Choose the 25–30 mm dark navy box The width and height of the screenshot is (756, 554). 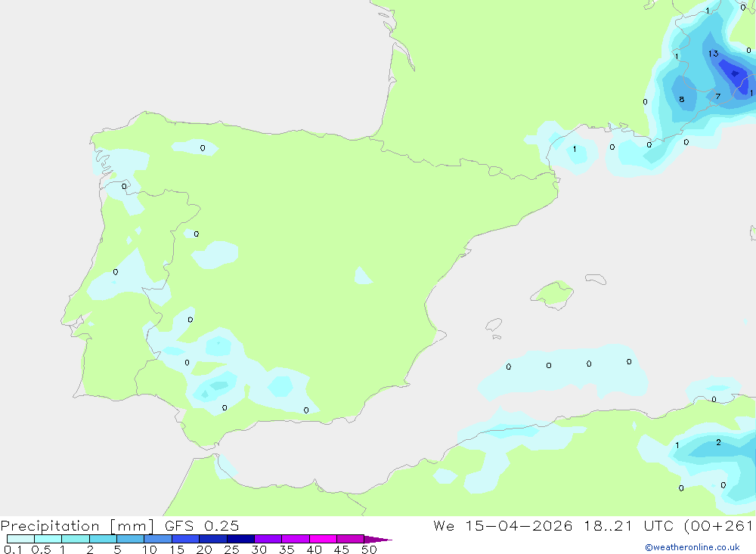coord(240,539)
